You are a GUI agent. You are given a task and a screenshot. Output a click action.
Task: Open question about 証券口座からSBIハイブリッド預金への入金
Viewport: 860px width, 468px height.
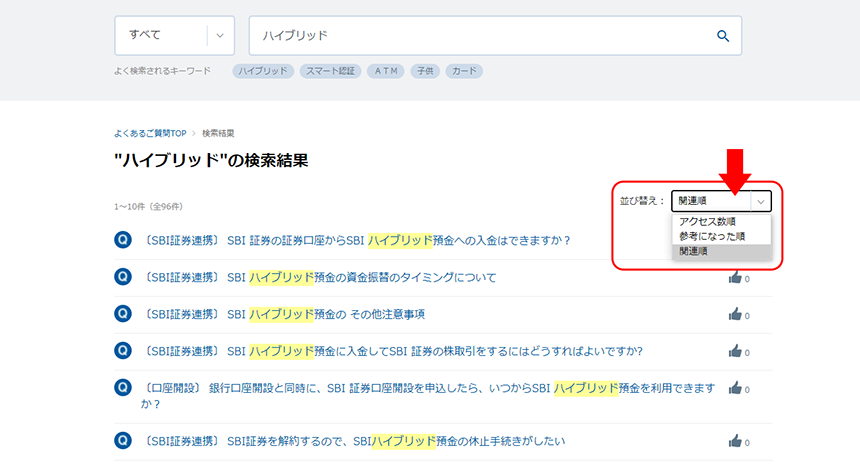[357, 240]
